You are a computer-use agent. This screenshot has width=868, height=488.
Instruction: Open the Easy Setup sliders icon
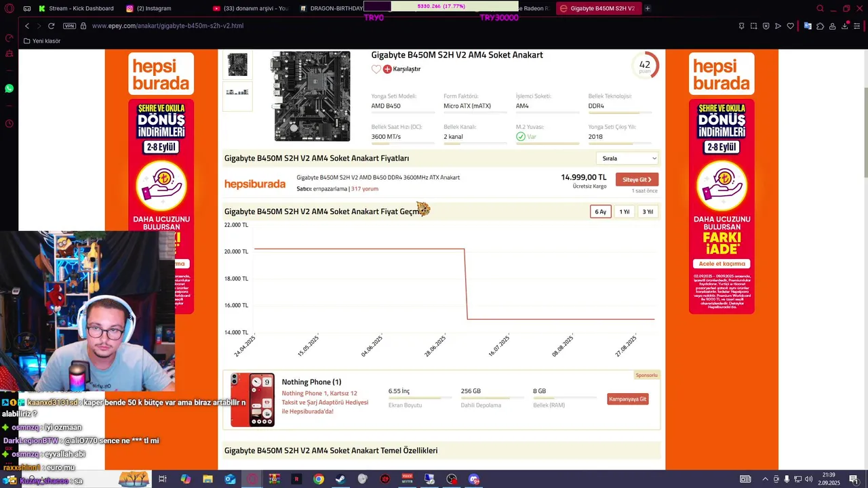pos(857,26)
